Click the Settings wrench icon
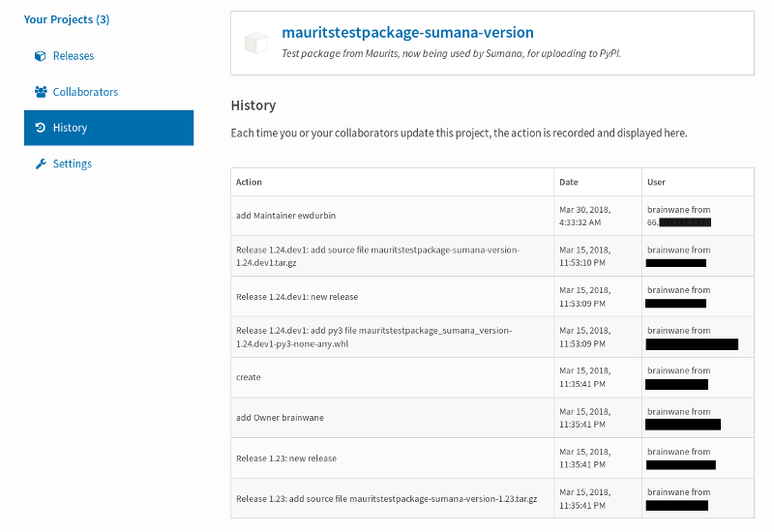774x532 pixels. [40, 163]
